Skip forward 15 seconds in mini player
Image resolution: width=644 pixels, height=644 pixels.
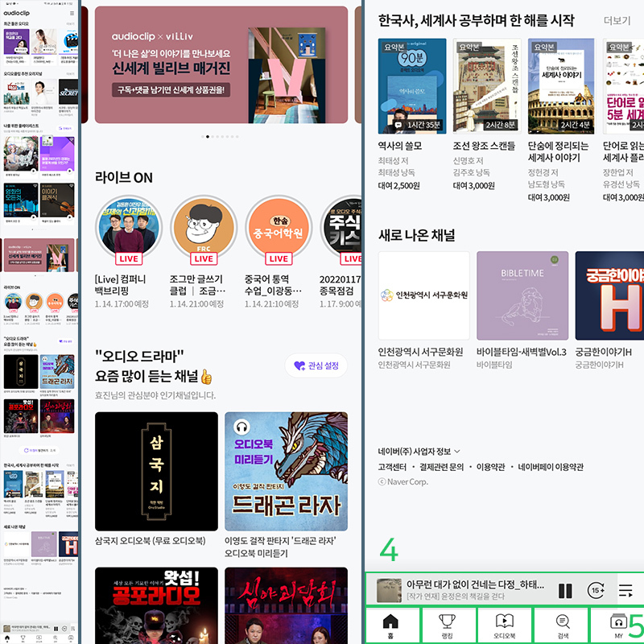click(x=596, y=591)
